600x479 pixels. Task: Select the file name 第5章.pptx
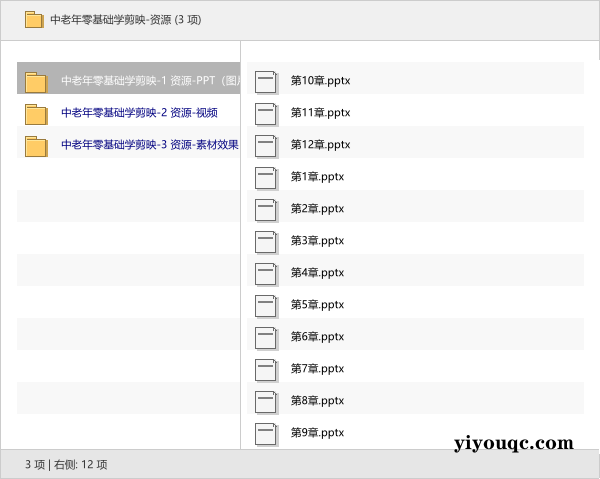pos(317,305)
